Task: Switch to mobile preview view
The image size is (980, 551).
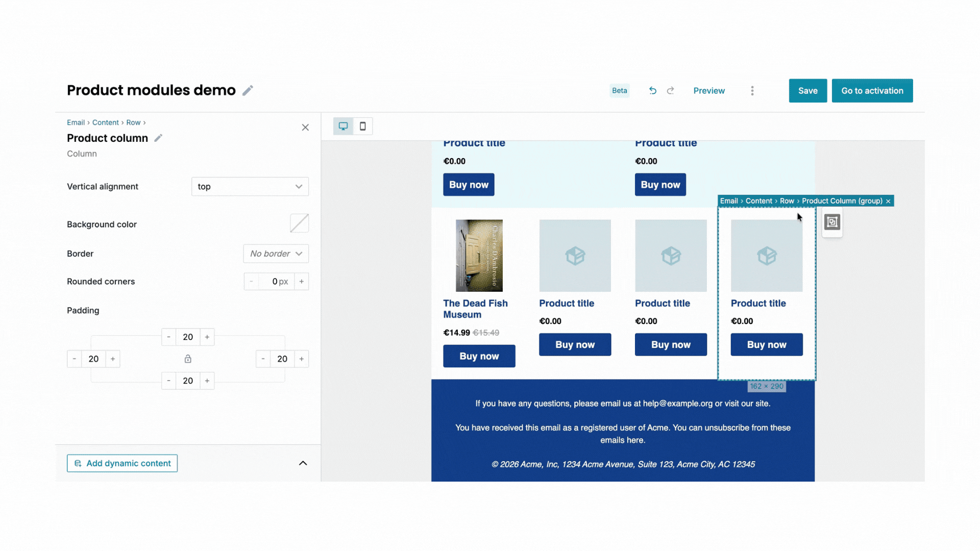Action: coord(362,126)
